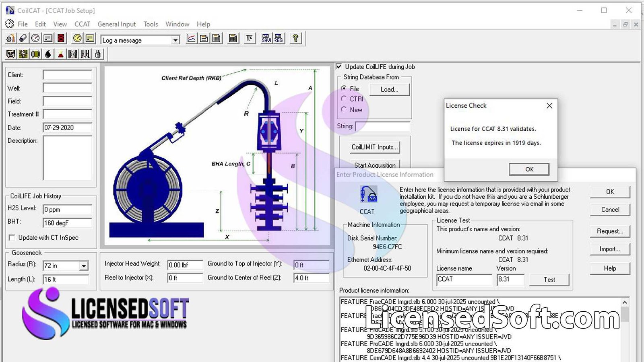Click the yellow note panel toolbar icon
Viewport: 644px width, 362px height.
[90, 38]
